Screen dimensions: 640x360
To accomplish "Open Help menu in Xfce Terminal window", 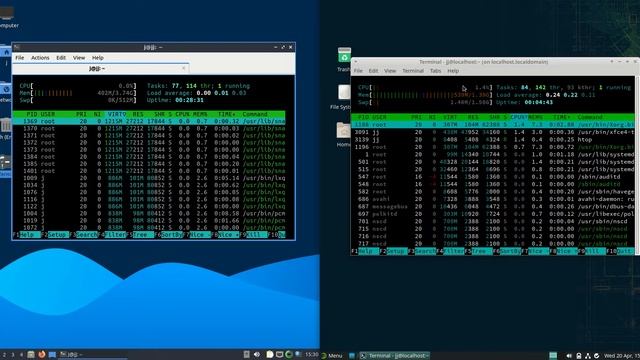I will pos(453,71).
